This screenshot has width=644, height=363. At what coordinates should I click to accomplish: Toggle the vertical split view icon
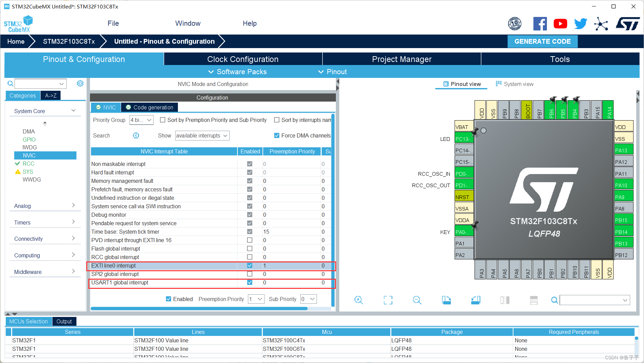[505, 300]
